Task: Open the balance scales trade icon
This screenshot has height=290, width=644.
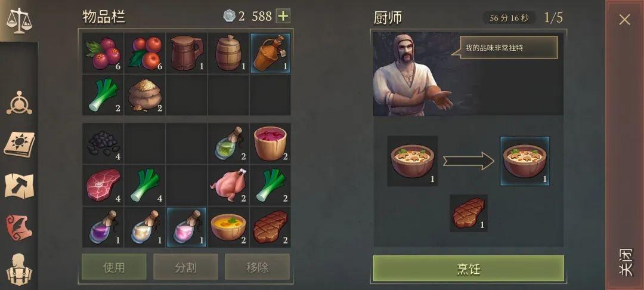Action: click(x=19, y=20)
